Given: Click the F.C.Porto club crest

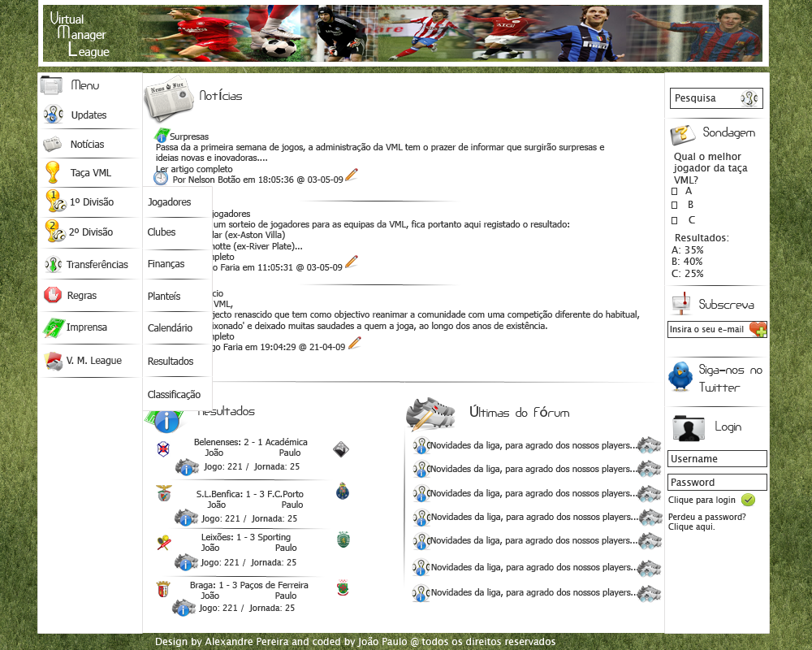Looking at the screenshot, I should pyautogui.click(x=343, y=491).
